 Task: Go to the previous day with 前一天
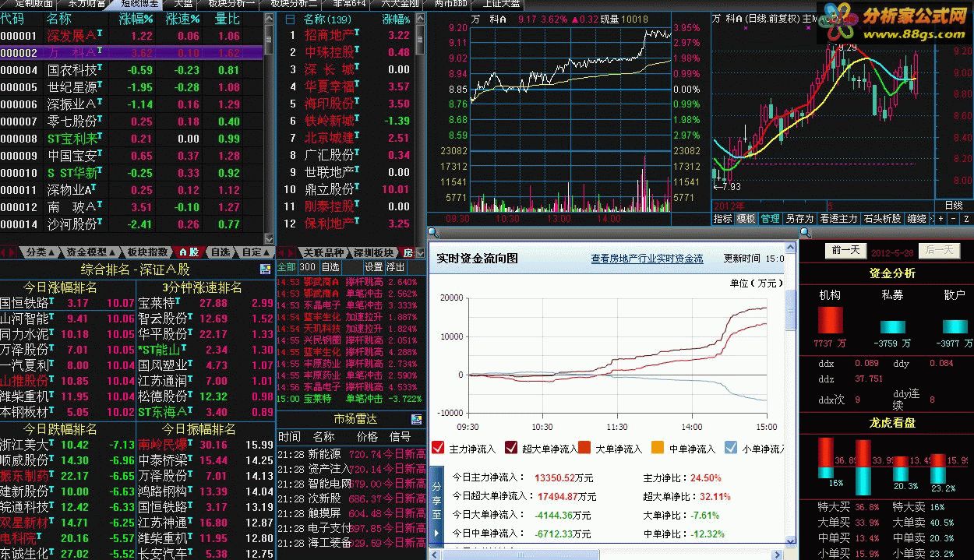845,250
